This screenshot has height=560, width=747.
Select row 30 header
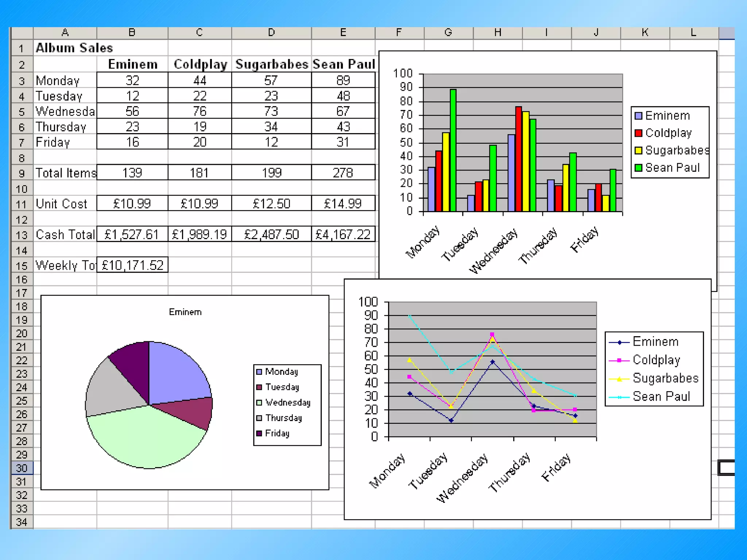click(x=22, y=468)
